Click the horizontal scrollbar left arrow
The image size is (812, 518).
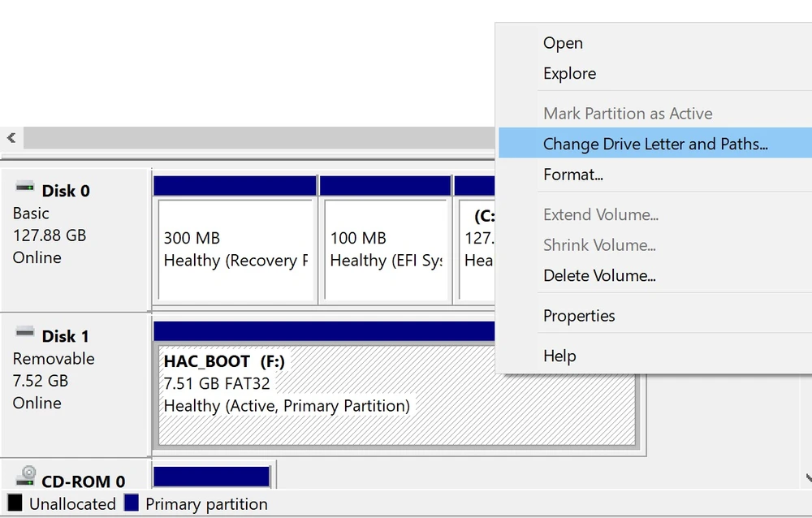coord(11,138)
